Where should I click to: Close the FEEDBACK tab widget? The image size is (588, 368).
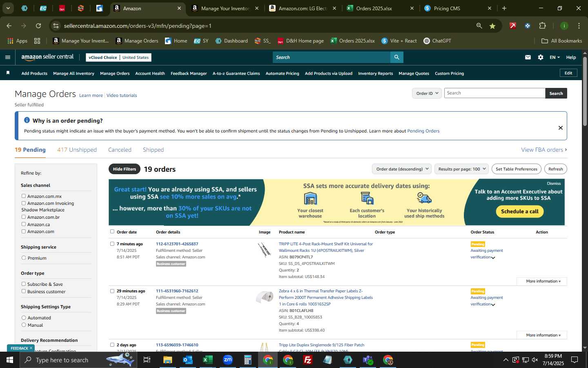click(31, 348)
